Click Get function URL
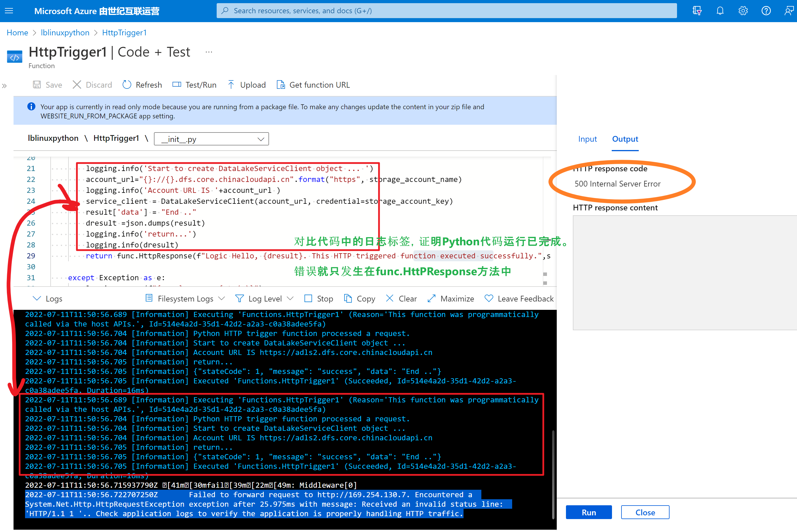 [313, 85]
